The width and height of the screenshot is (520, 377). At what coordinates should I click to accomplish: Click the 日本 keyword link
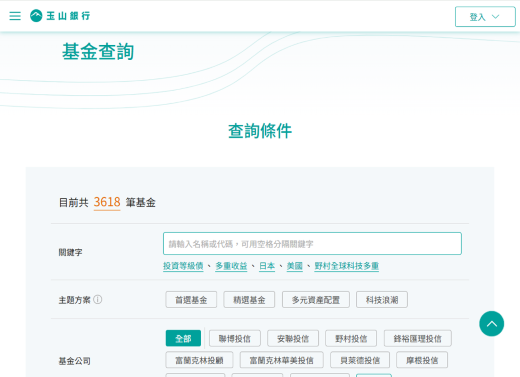[267, 266]
